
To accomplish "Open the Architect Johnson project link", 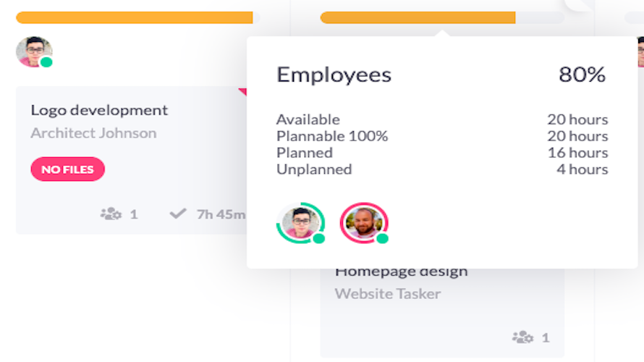I will pos(93,133).
